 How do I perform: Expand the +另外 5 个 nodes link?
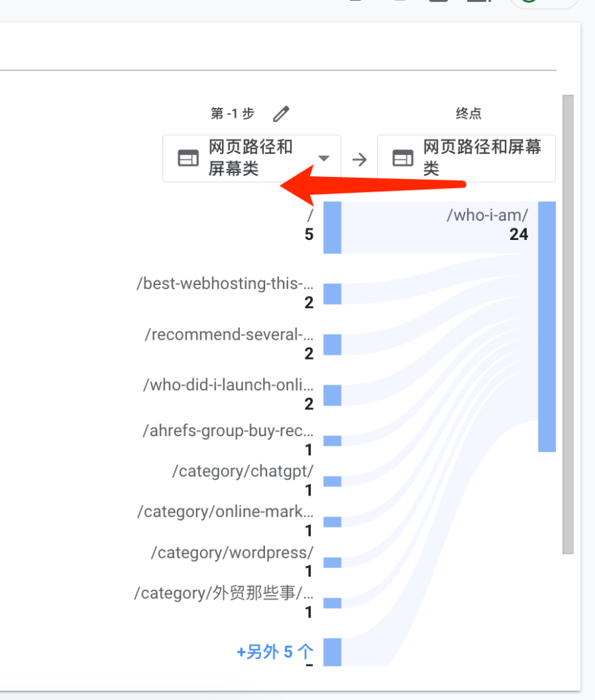pos(275,651)
